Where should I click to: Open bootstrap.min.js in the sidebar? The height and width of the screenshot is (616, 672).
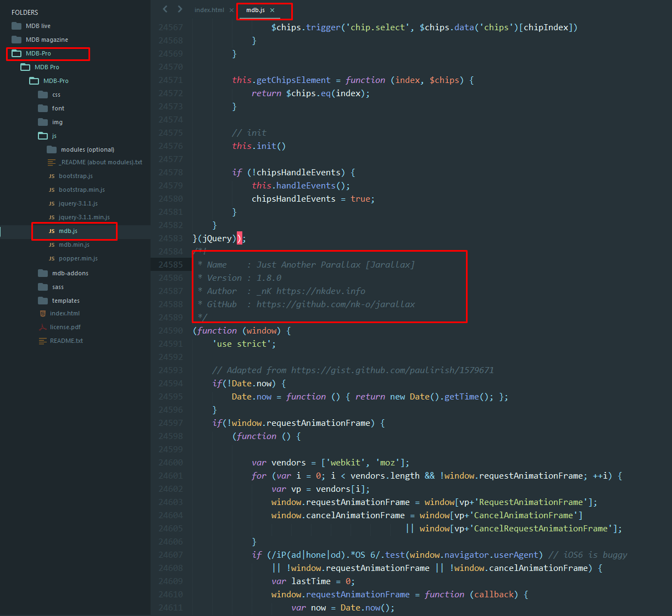(82, 190)
